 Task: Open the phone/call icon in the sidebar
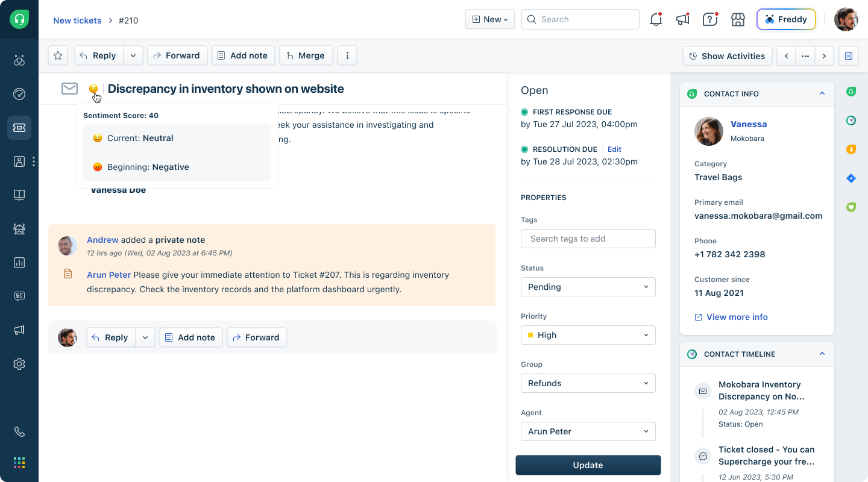point(19,431)
